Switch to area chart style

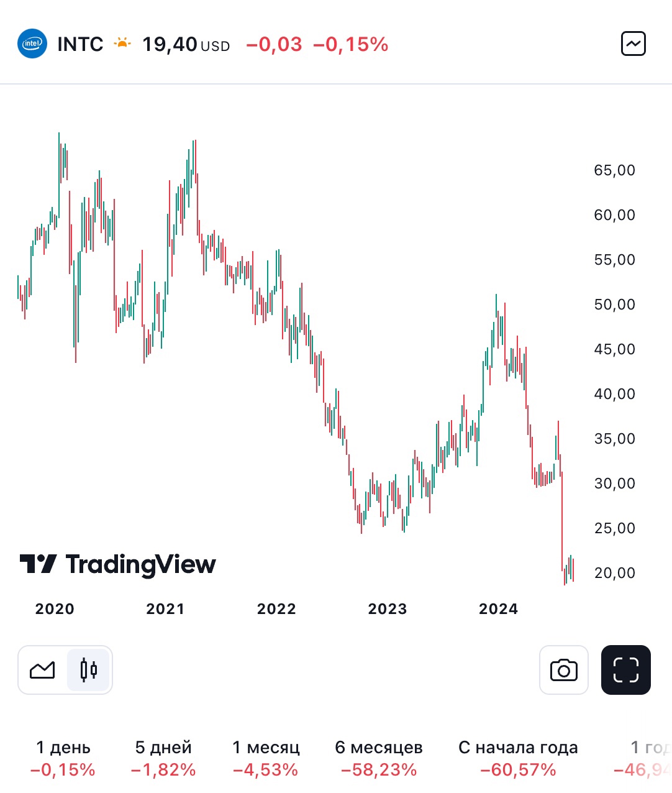pyautogui.click(x=42, y=670)
